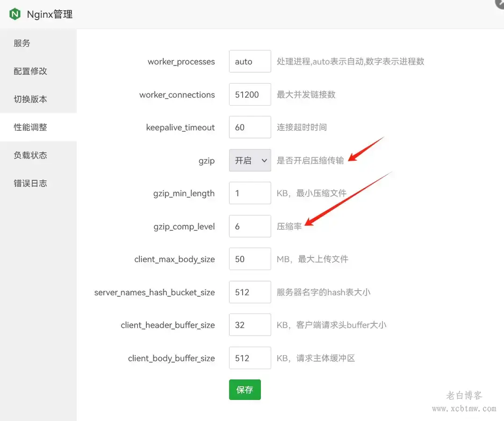Image resolution: width=504 pixels, height=421 pixels.
Task: Select 开启 in the gzip selector
Action: [x=243, y=160]
